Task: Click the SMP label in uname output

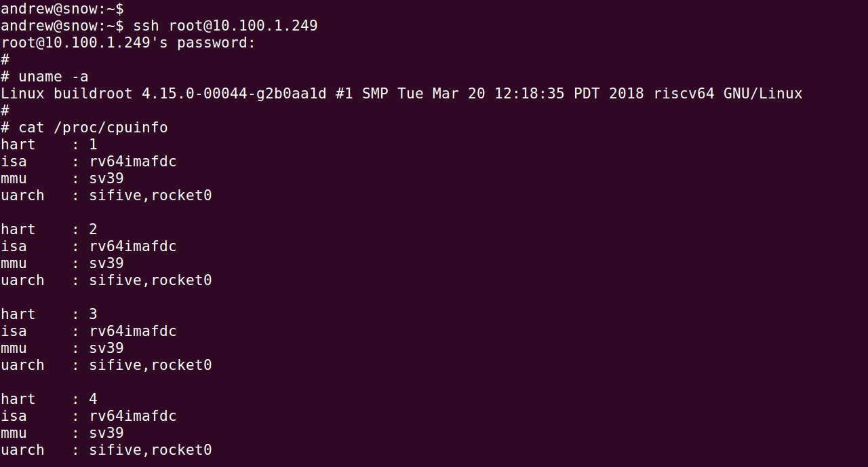Action: [x=375, y=94]
